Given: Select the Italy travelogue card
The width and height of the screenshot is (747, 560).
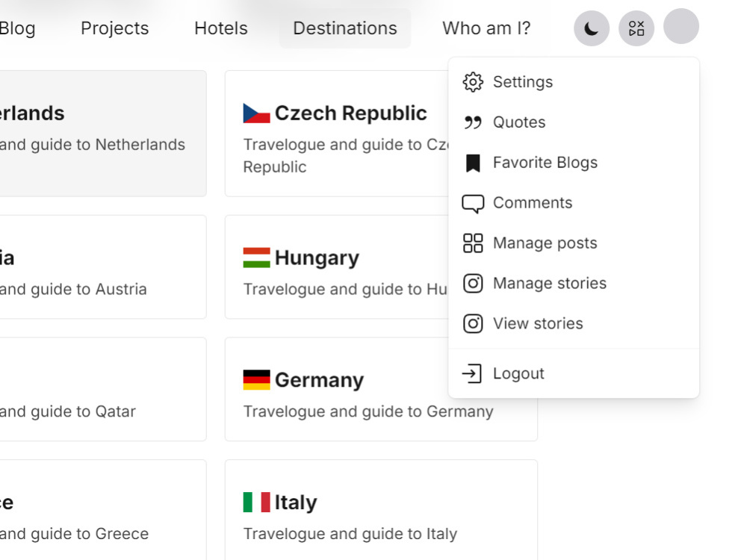Looking at the screenshot, I should click(x=381, y=510).
